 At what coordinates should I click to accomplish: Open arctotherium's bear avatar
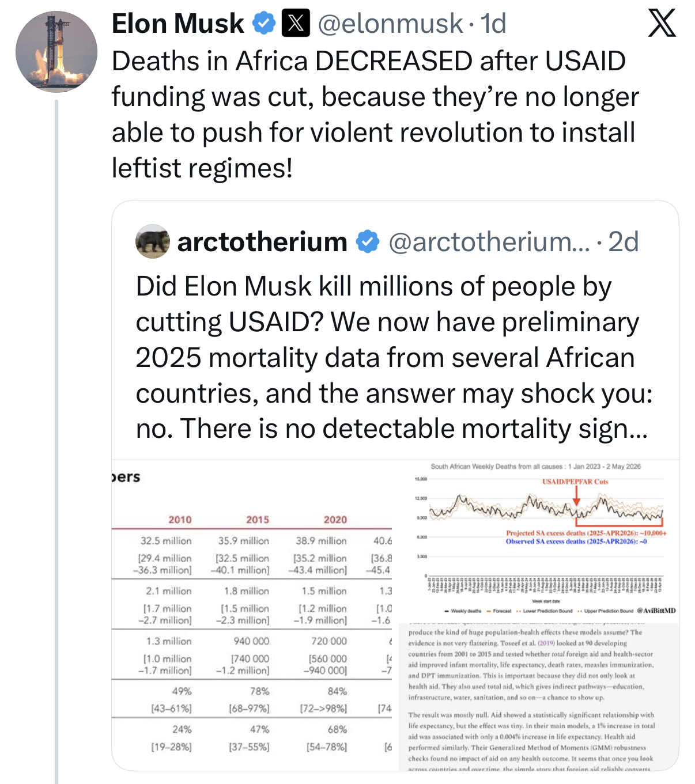(152, 241)
